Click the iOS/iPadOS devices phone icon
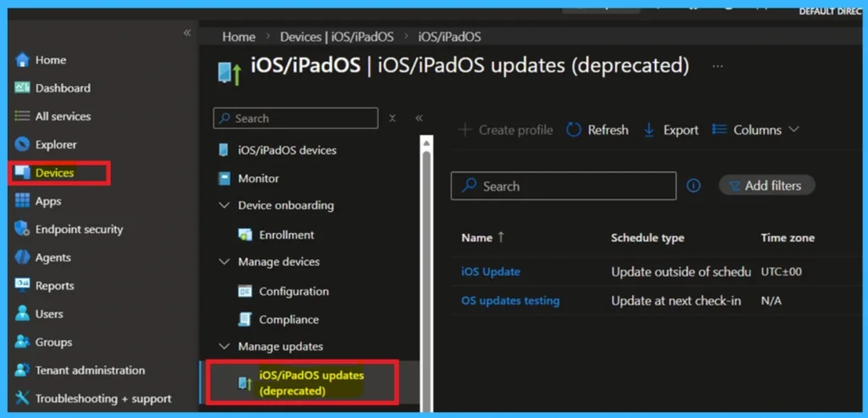Viewport: 868px width, 418px height. tap(224, 150)
